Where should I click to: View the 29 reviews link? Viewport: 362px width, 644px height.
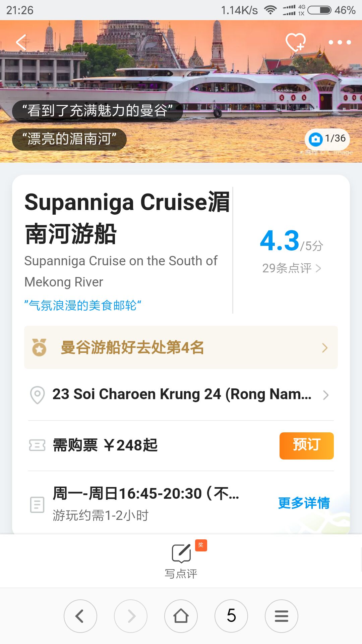coord(292,268)
